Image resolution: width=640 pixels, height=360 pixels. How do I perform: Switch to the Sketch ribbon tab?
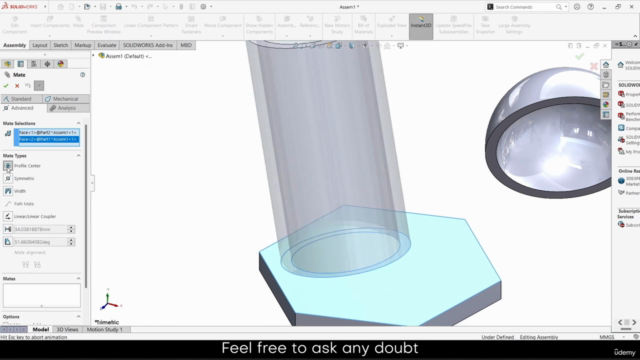pos(60,45)
